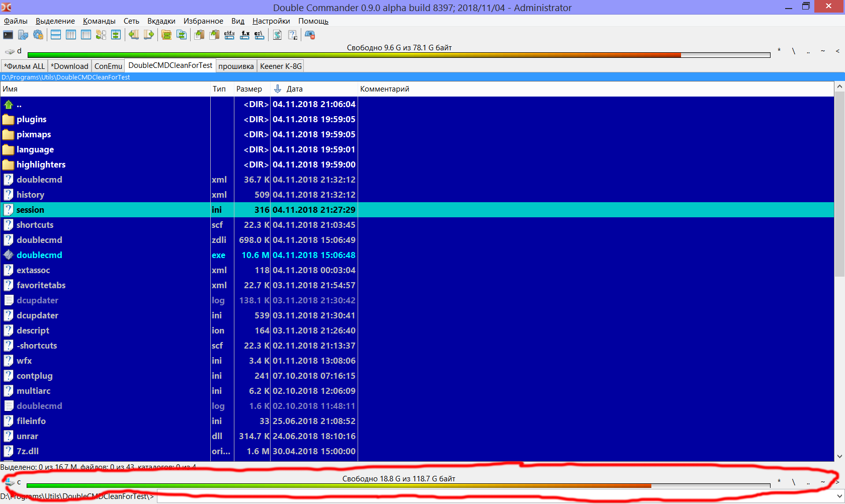Open the Настройки menu
Image resolution: width=845 pixels, height=504 pixels.
tap(271, 21)
